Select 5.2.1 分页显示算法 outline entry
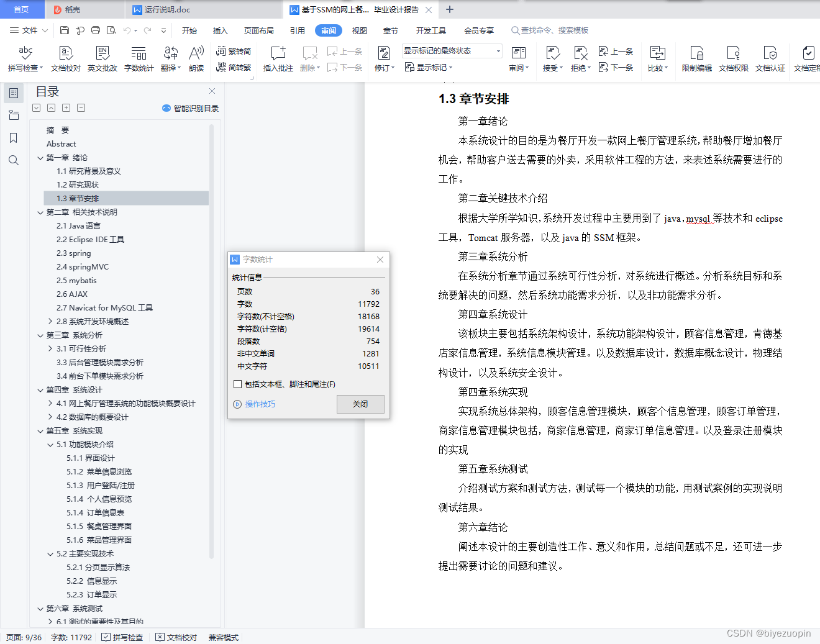820x644 pixels. [98, 568]
